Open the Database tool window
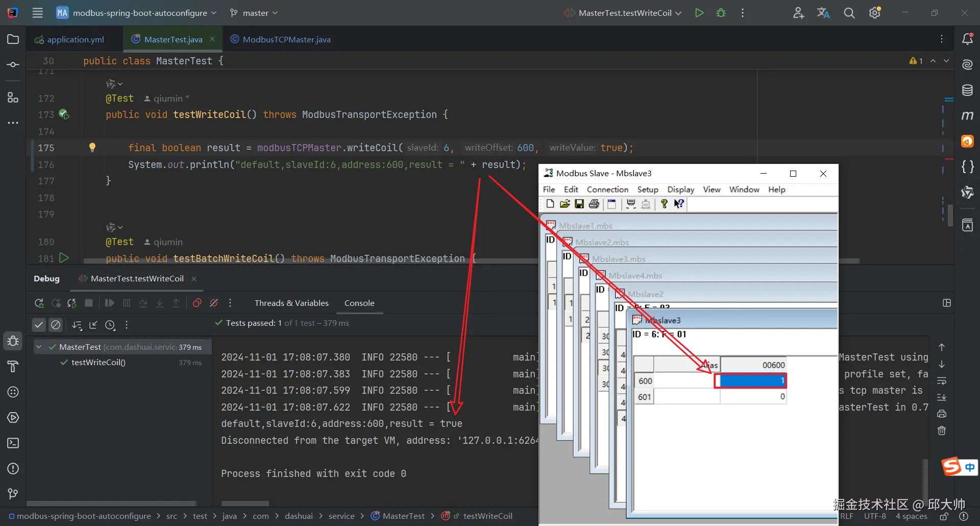The height and width of the screenshot is (526, 980). pyautogui.click(x=967, y=90)
